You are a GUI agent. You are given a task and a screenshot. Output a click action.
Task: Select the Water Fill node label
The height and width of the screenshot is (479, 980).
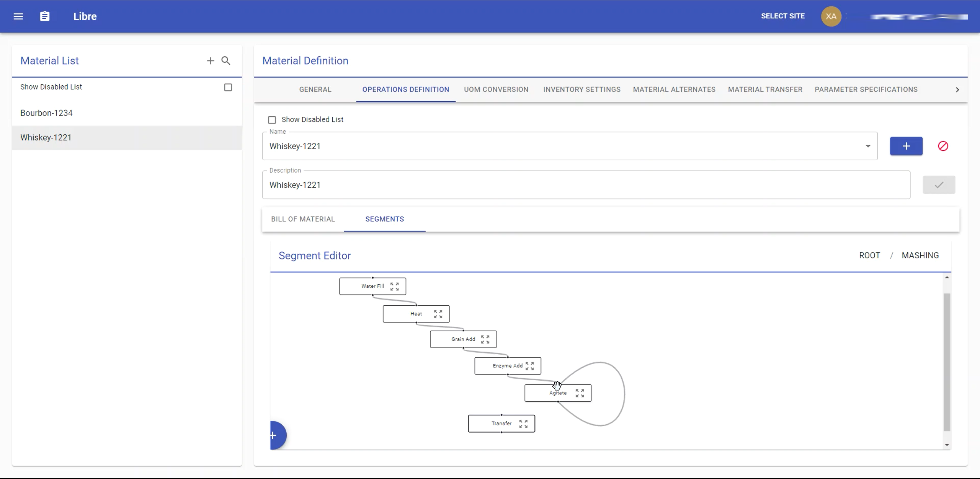pyautogui.click(x=372, y=286)
